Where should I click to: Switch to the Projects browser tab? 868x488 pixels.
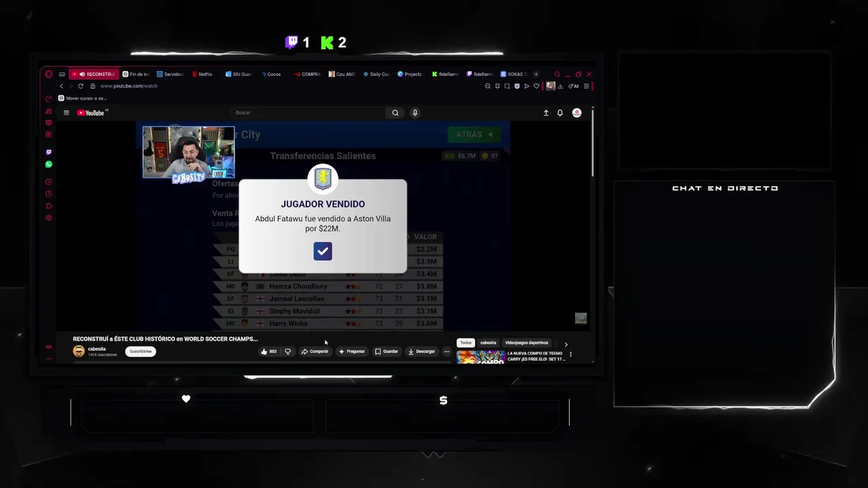(410, 74)
